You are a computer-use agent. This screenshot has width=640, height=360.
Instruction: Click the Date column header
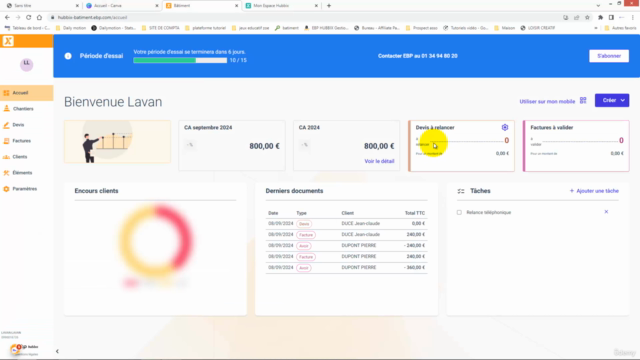coord(273,213)
